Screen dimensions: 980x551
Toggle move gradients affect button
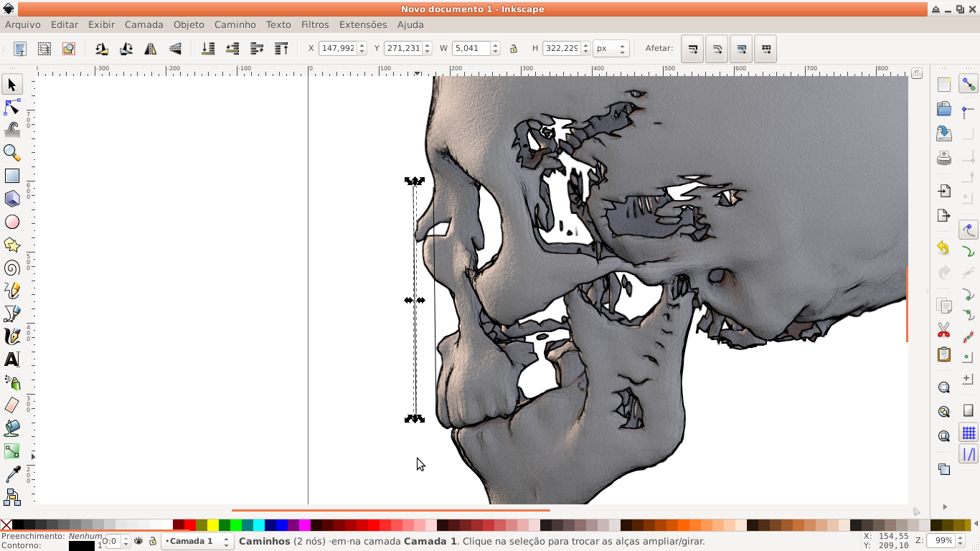741,49
